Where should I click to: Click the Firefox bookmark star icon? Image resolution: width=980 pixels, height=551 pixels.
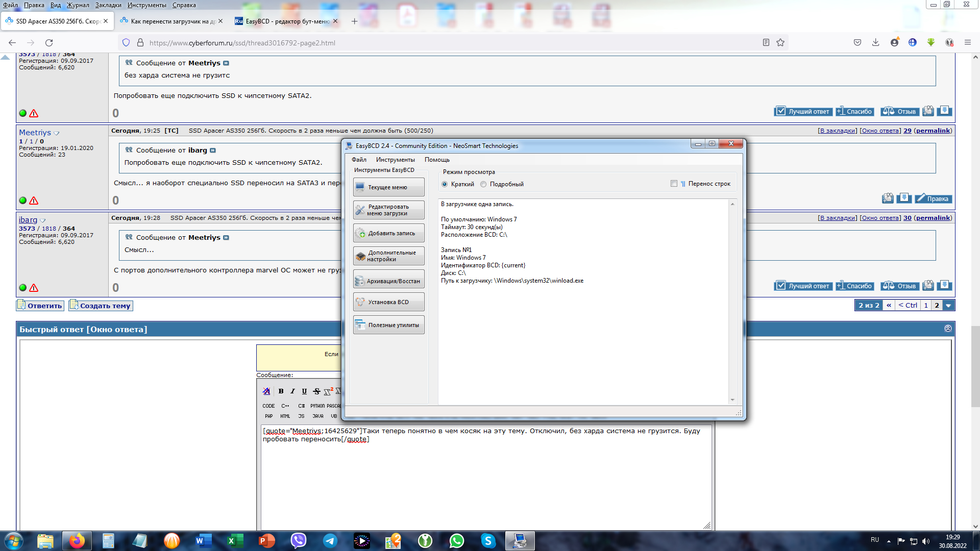pos(780,43)
